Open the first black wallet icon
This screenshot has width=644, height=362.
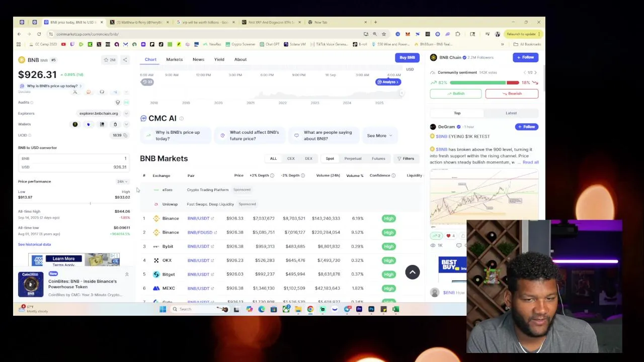pos(75,124)
